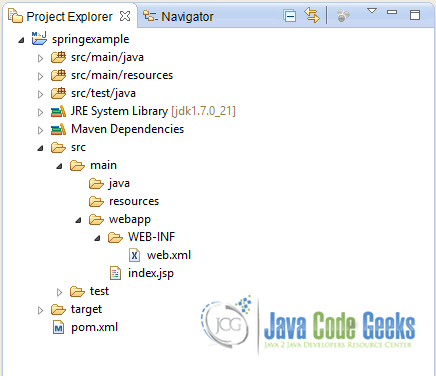Viewport: 436px width, 380px height.
Task: Click the pom.xml Maven file icon
Action: coord(58,327)
